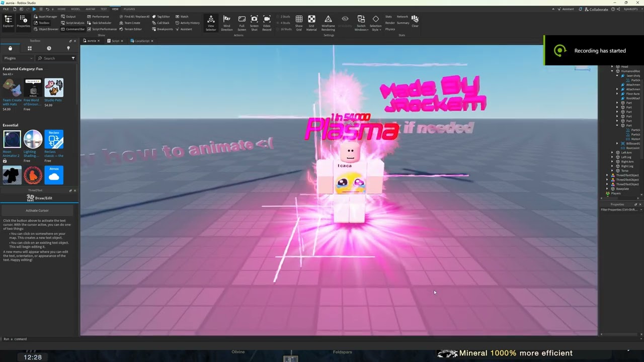
Task: Open the Plugins category dropdown in Toolbox
Action: pyautogui.click(x=18, y=58)
